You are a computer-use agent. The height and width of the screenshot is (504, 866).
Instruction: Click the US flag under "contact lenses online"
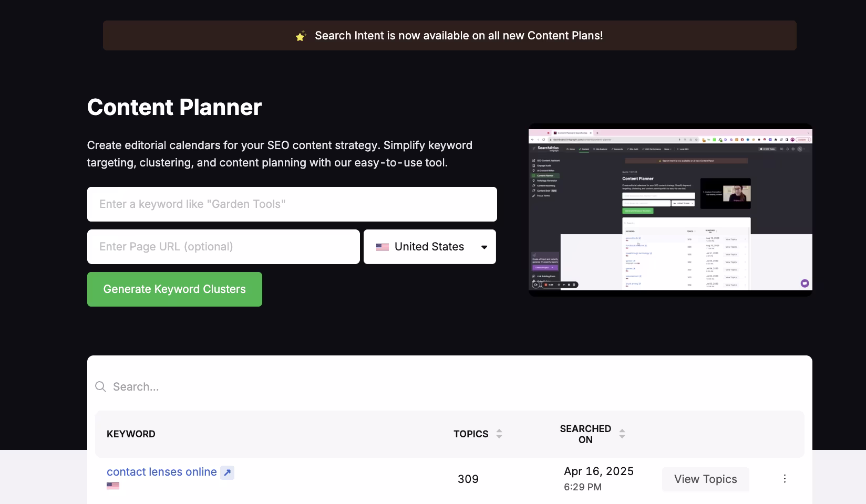point(114,486)
